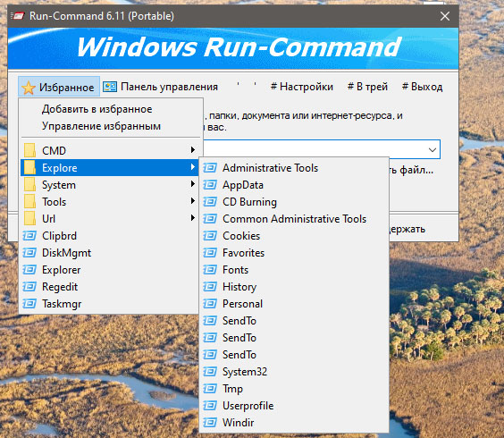Open the AppData folder entry
Viewport: 504px width, 438px height.
(x=294, y=185)
